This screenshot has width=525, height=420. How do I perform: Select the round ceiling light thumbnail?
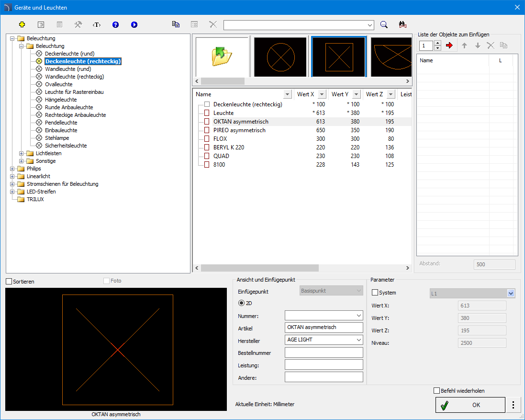(280, 57)
